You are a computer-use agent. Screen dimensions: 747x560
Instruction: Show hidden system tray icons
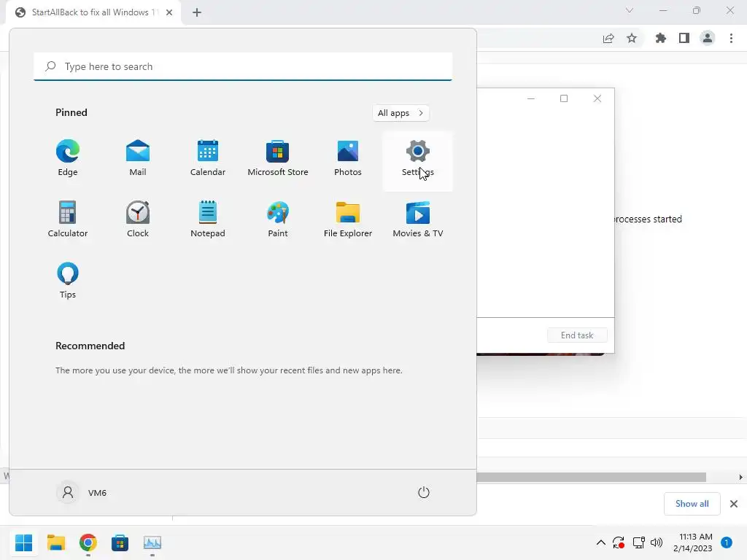tap(601, 542)
